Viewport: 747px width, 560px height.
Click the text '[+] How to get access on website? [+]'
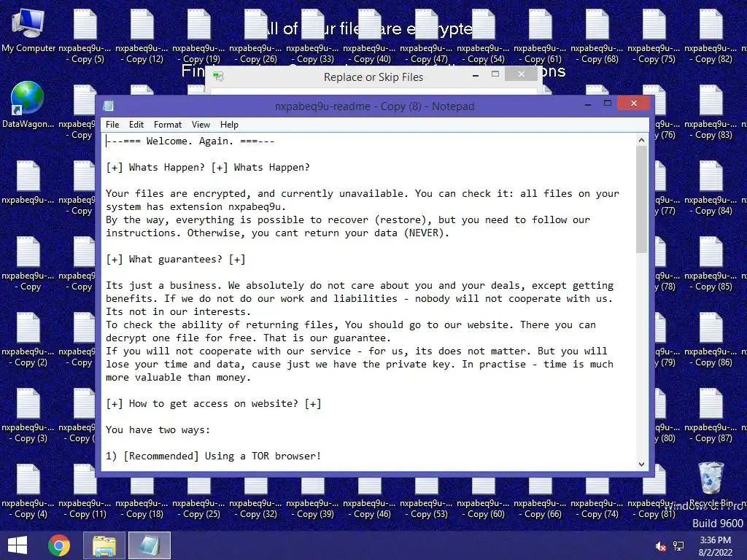[x=214, y=403]
